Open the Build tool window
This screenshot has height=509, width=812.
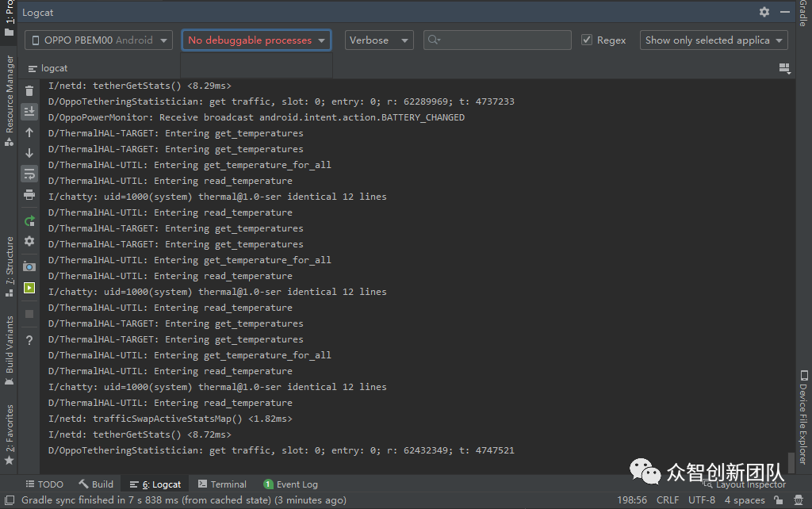click(x=96, y=484)
